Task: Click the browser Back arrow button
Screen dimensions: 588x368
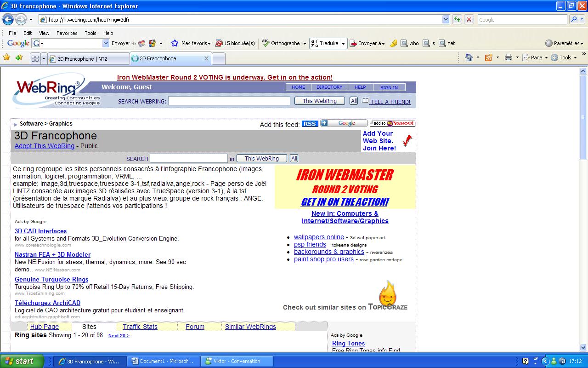Action: (8, 19)
